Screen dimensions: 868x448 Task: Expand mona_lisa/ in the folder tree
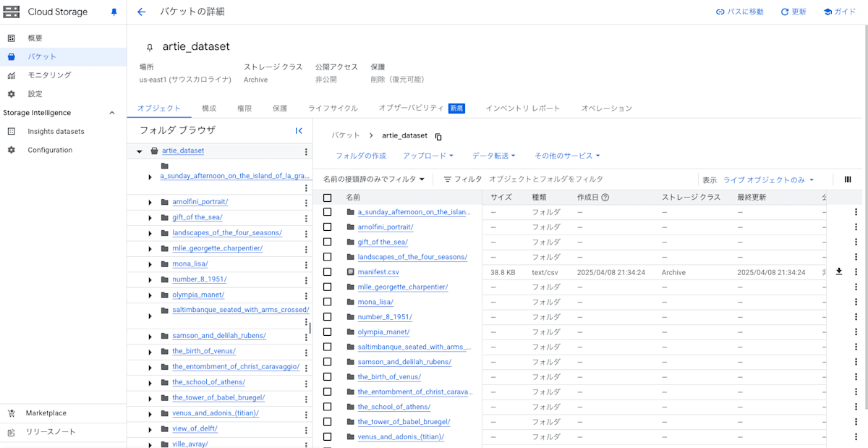(x=150, y=264)
